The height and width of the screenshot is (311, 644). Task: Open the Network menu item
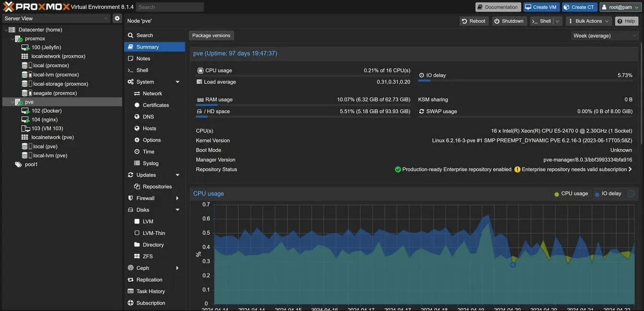(154, 94)
